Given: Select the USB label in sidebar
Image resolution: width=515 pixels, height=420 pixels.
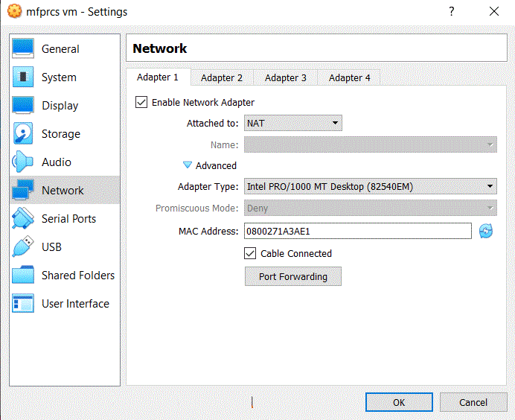Looking at the screenshot, I should [x=51, y=246].
